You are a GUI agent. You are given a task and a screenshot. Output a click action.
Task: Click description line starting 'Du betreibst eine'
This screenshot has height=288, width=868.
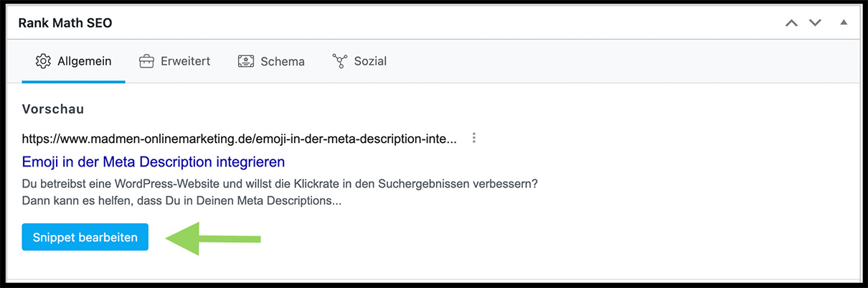pyautogui.click(x=280, y=184)
